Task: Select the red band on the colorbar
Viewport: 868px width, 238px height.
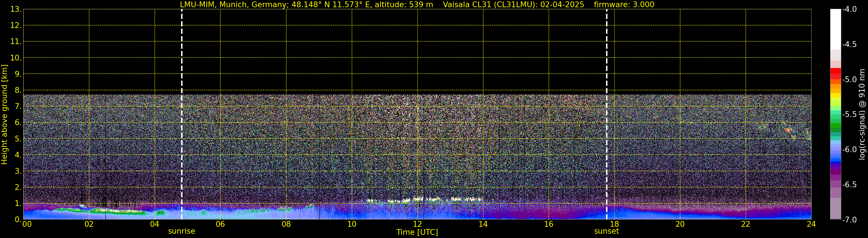Action: tap(835, 72)
